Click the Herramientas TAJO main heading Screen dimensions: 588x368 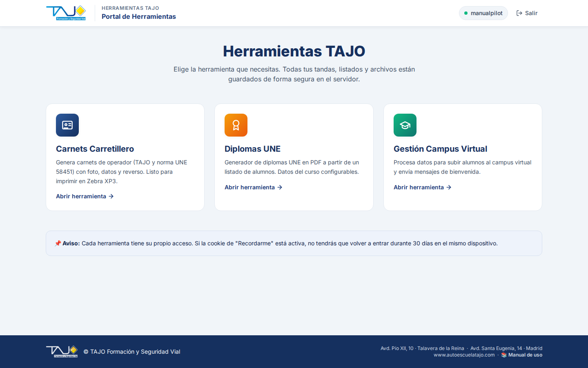point(294,51)
